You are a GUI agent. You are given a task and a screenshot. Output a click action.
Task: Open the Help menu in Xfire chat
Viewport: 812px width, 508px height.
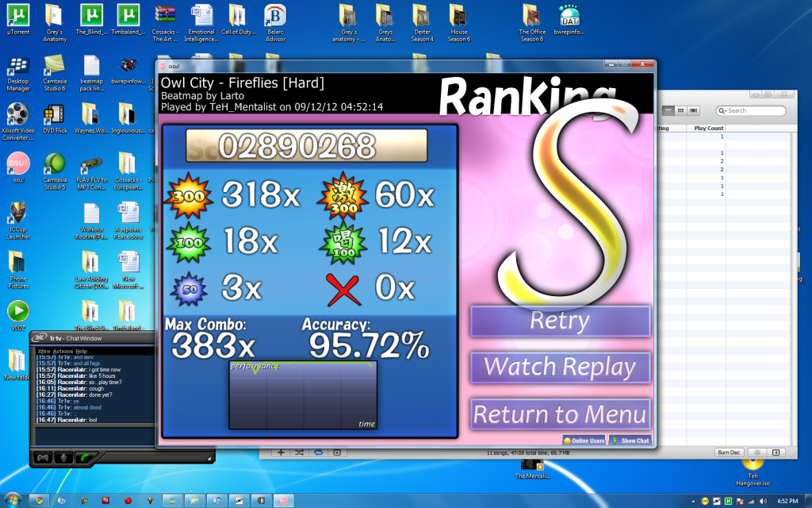[82, 352]
